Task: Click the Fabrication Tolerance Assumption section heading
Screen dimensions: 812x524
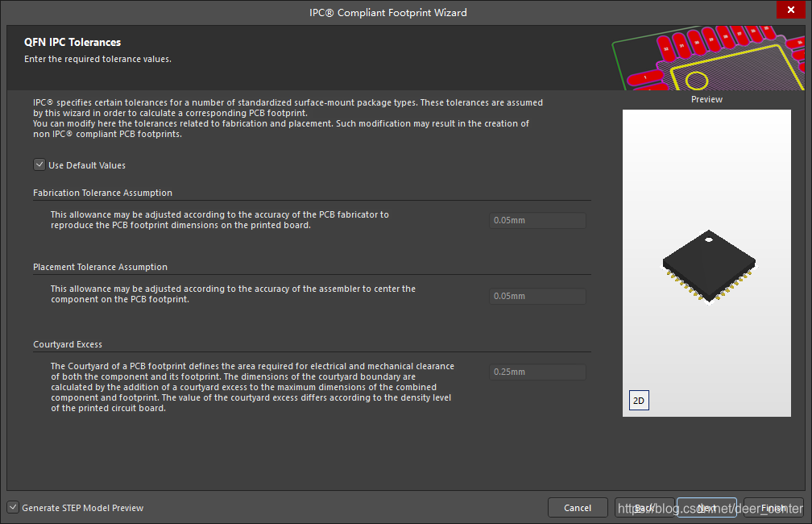Action: pos(102,193)
